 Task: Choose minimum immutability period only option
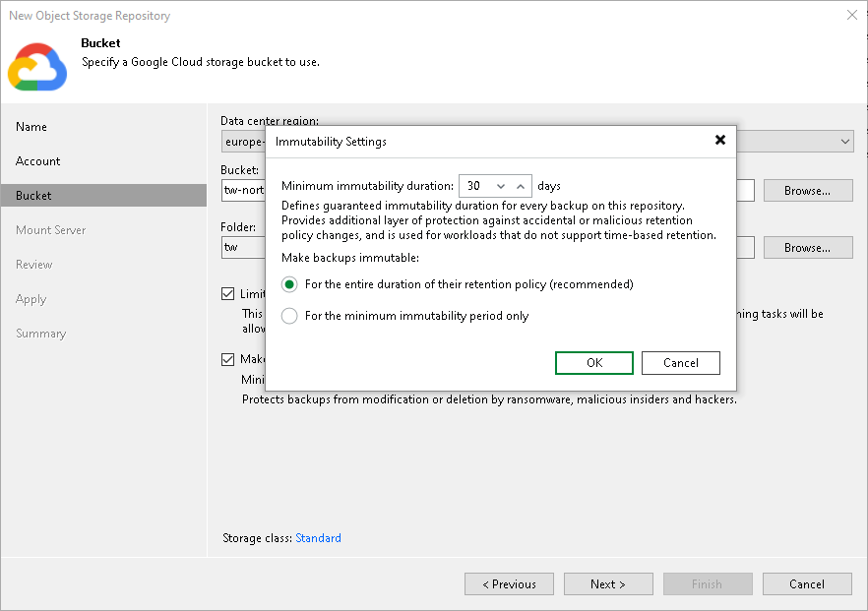(289, 315)
